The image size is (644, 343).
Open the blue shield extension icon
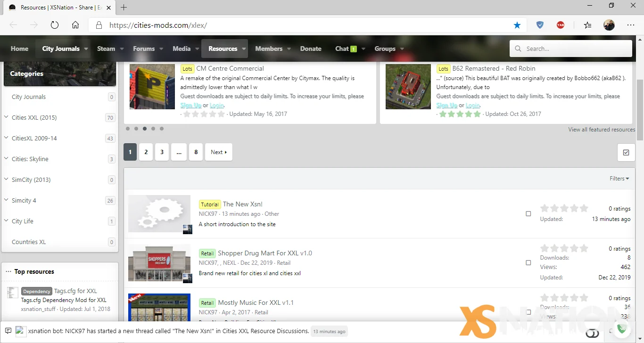coord(540,25)
